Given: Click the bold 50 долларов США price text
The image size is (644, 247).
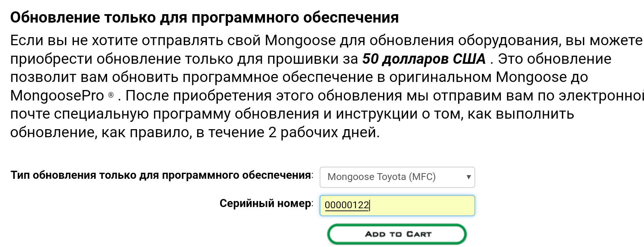Looking at the screenshot, I should [x=423, y=59].
